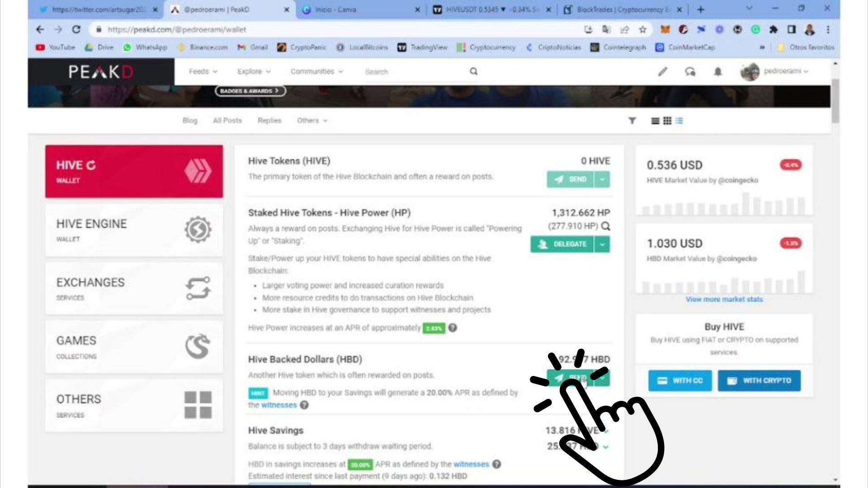Click the With Crypto buy button
The height and width of the screenshot is (488, 868).
[x=759, y=380]
